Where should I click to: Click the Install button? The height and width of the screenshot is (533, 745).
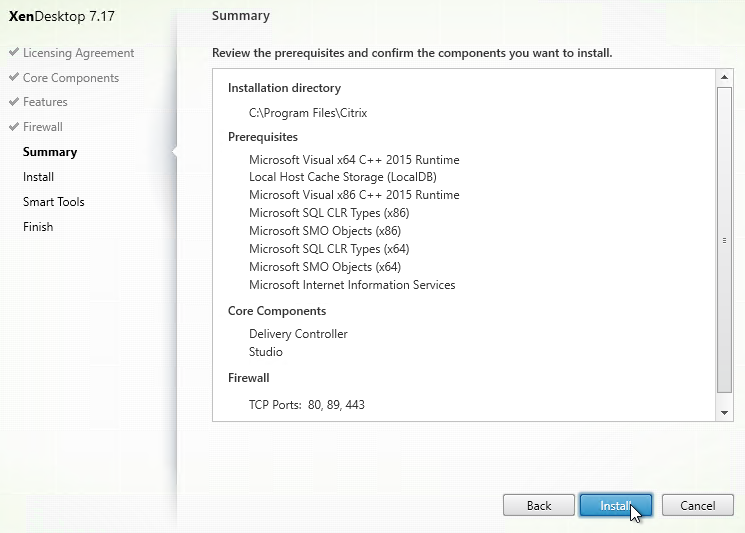(615, 505)
